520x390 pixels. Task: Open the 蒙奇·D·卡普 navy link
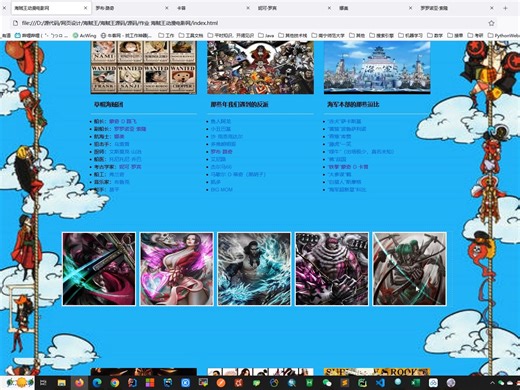click(x=348, y=167)
